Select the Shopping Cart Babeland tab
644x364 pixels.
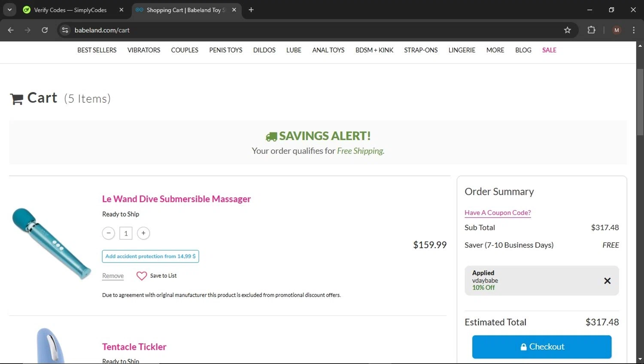[186, 10]
